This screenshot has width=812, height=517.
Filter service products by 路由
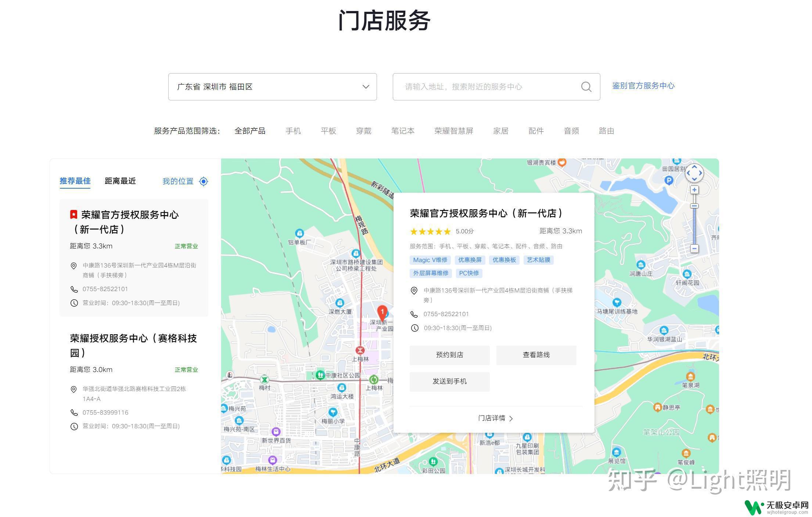coord(606,131)
